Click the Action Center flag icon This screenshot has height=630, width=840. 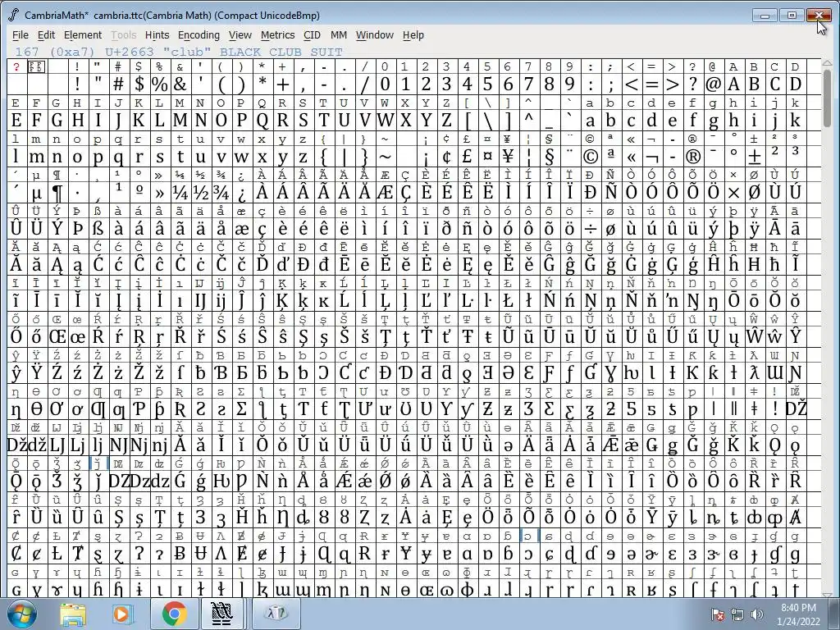point(717,614)
